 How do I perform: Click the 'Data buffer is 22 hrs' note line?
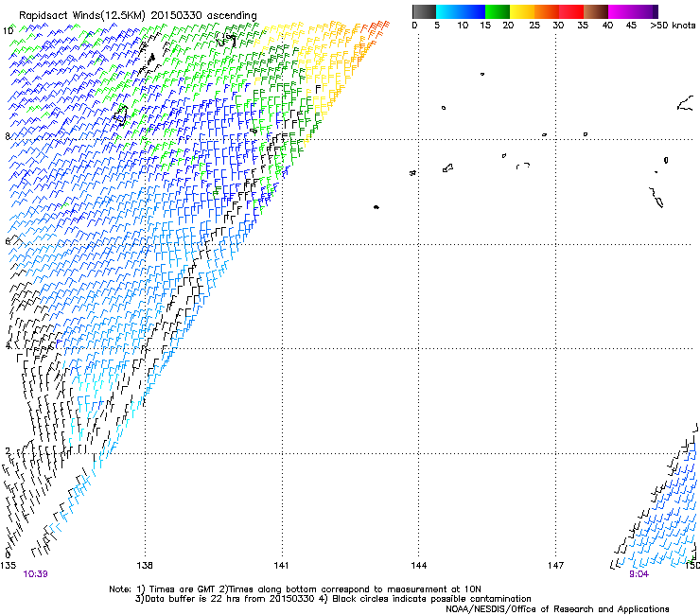pos(333,599)
